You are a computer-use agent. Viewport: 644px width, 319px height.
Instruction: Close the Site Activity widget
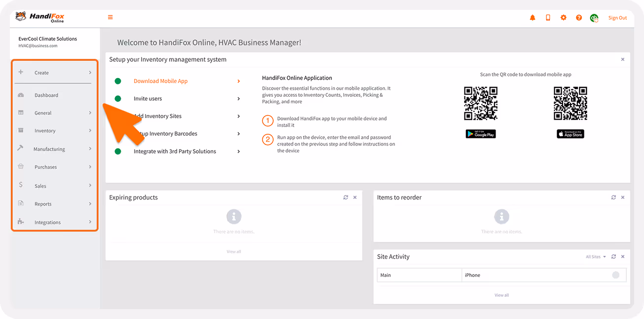(x=623, y=257)
